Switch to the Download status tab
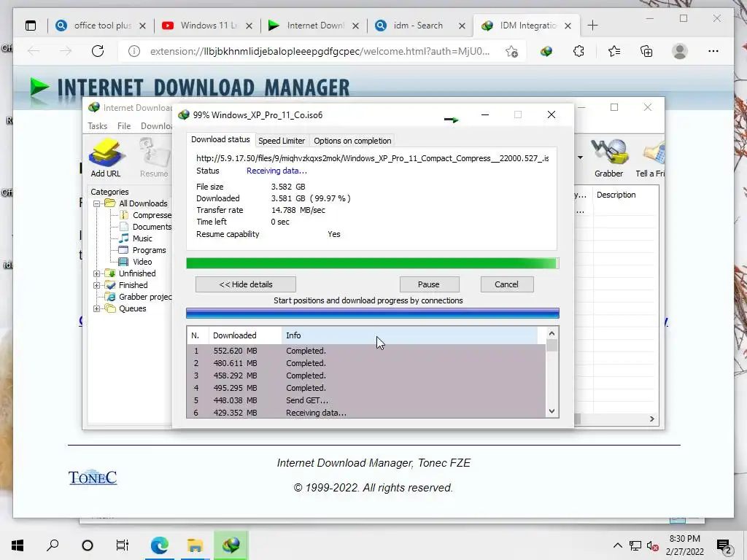The image size is (747, 560). tap(220, 139)
